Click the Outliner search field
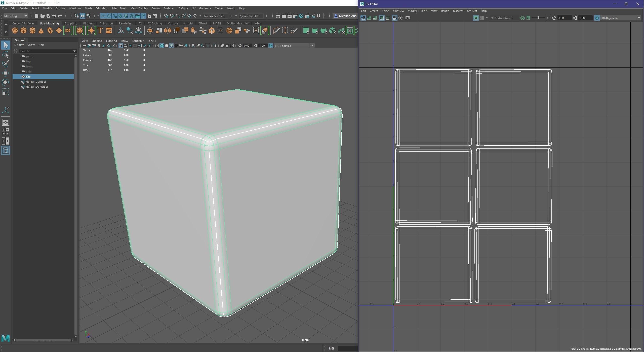 [x=46, y=51]
